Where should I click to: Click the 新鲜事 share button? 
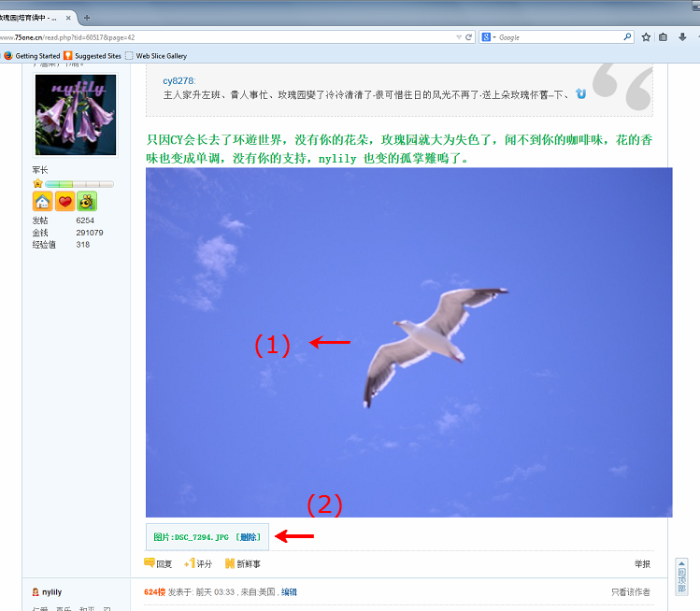(x=243, y=563)
